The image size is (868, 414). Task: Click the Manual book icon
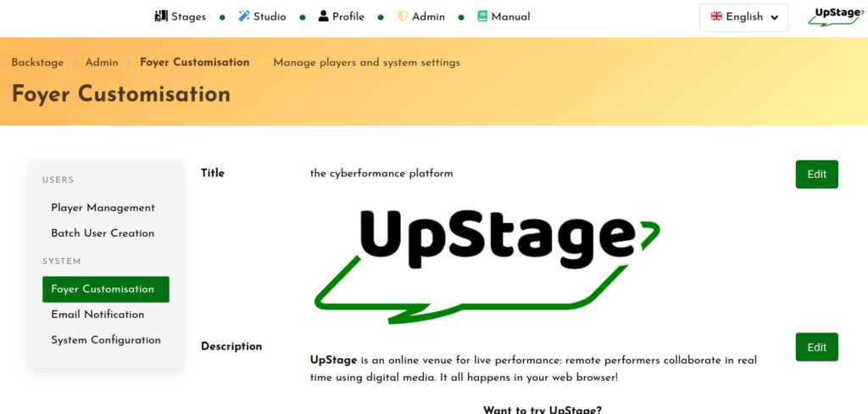pos(482,17)
